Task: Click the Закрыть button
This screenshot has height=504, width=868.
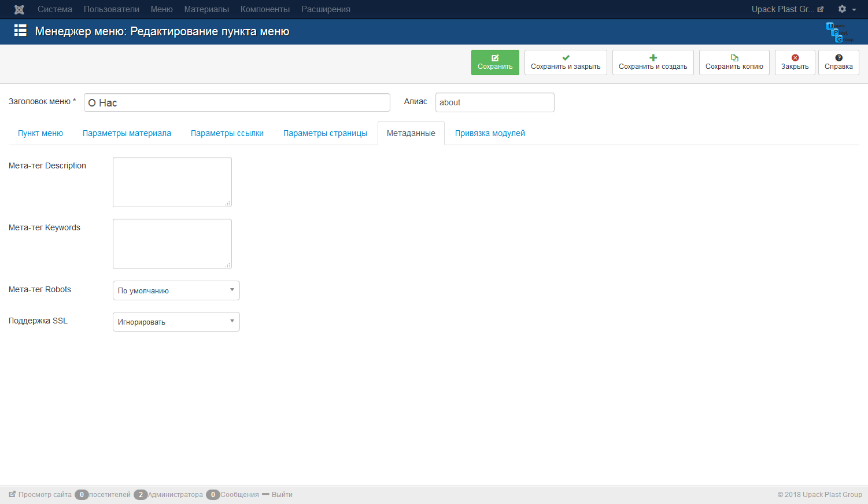Action: pos(795,62)
